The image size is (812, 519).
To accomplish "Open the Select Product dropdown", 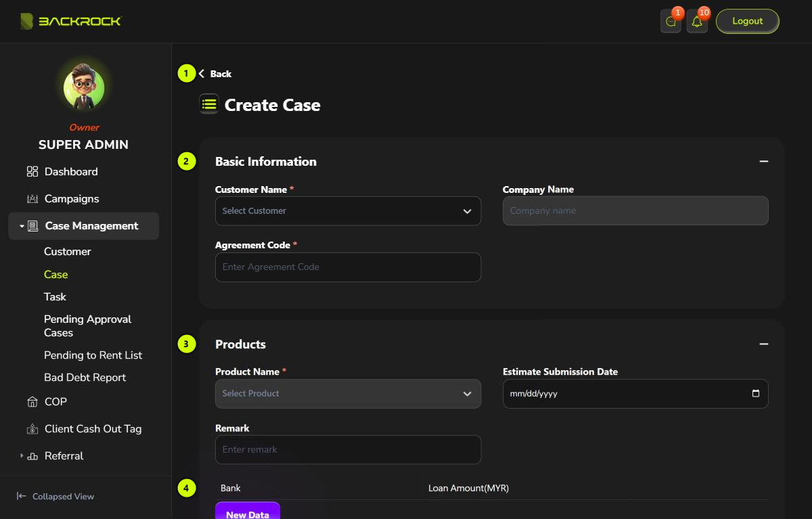I will [x=348, y=394].
